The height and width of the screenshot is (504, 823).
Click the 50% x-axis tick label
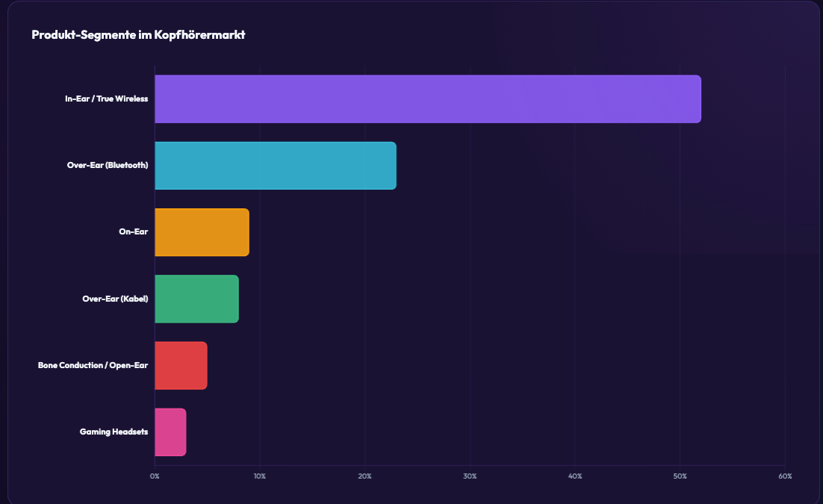(x=680, y=476)
